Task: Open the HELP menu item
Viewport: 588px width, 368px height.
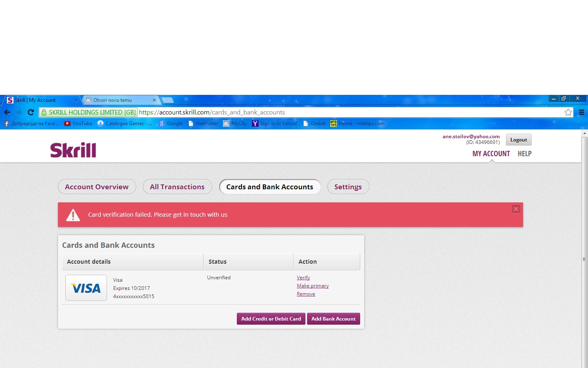Action: (x=525, y=154)
